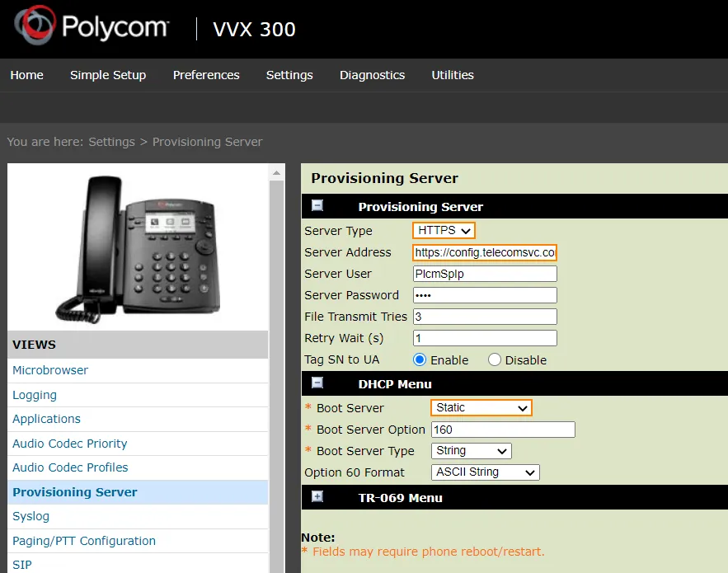Click the Retry Wait (s) field
The image size is (728, 573).
coord(485,337)
